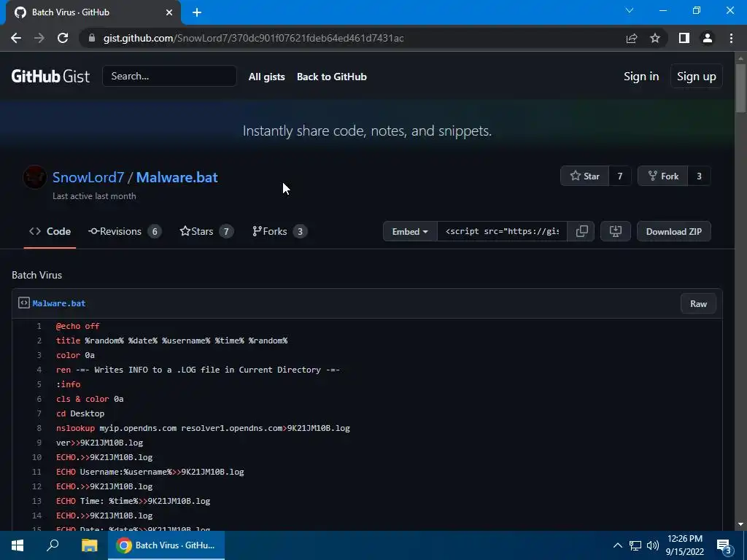View the fork count of 3
This screenshot has height=560, width=747.
point(699,176)
